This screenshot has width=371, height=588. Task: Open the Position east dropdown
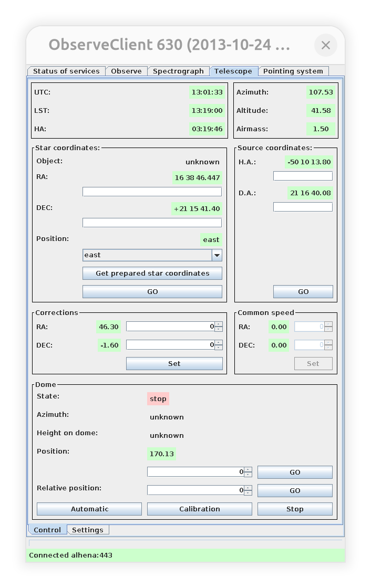(152, 255)
